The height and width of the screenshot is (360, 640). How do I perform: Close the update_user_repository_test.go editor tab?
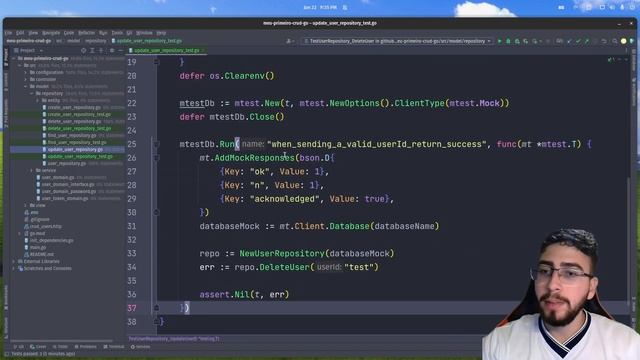point(203,51)
